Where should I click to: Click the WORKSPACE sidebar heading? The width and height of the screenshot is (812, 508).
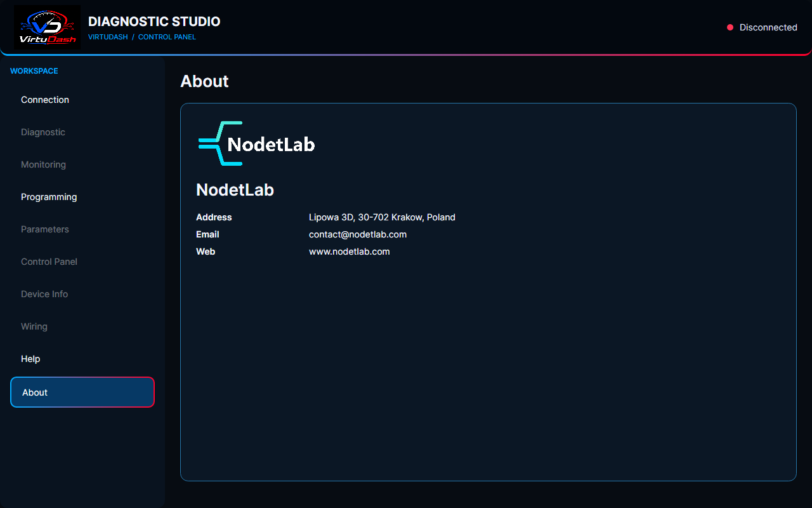(34, 71)
